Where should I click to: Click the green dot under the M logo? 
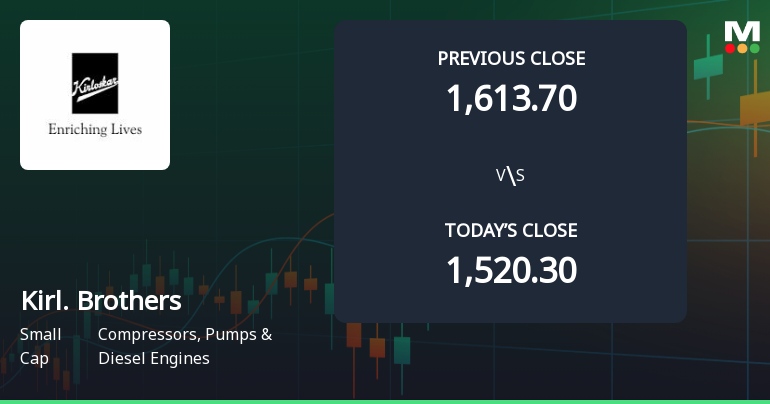tap(754, 48)
